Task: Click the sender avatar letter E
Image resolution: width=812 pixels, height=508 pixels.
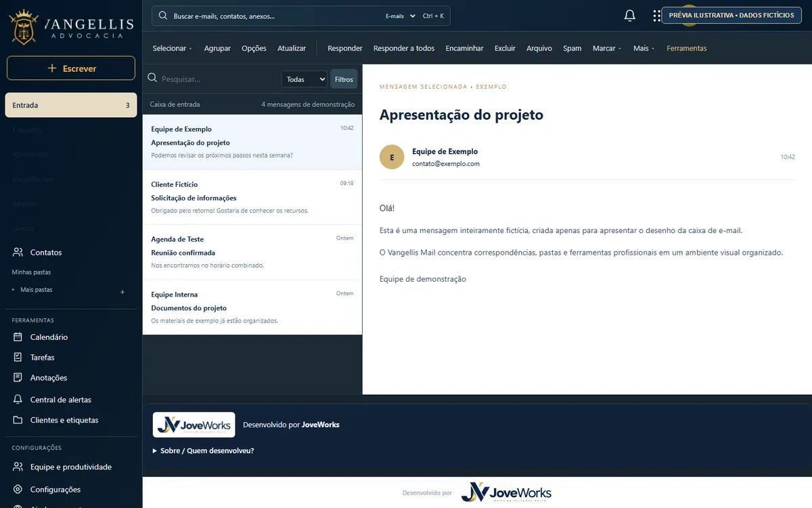Action: click(x=392, y=157)
